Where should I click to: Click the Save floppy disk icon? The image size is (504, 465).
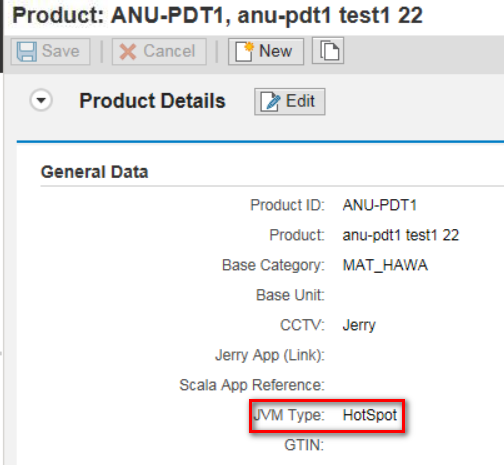26,52
